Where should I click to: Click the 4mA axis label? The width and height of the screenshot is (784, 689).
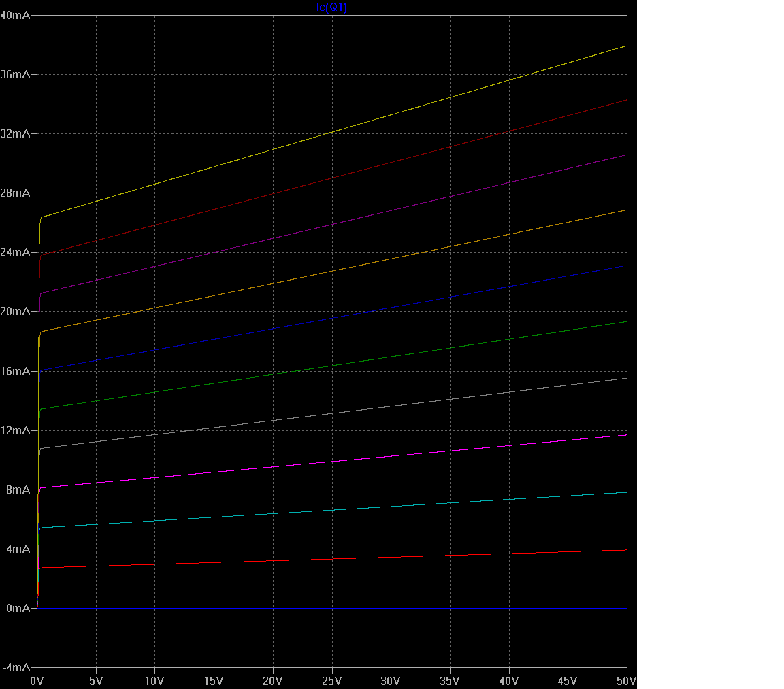pyautogui.click(x=18, y=549)
